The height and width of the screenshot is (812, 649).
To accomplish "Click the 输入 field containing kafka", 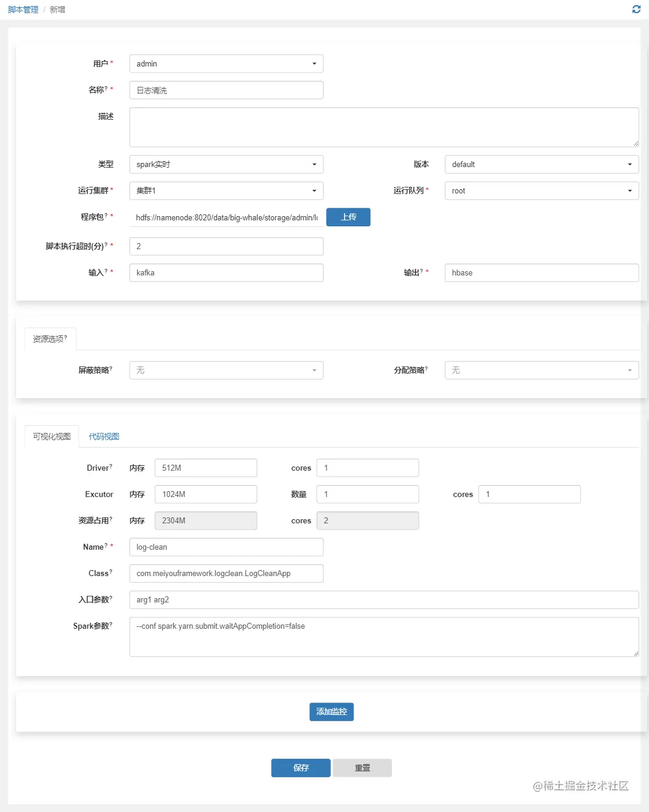I will pyautogui.click(x=227, y=272).
